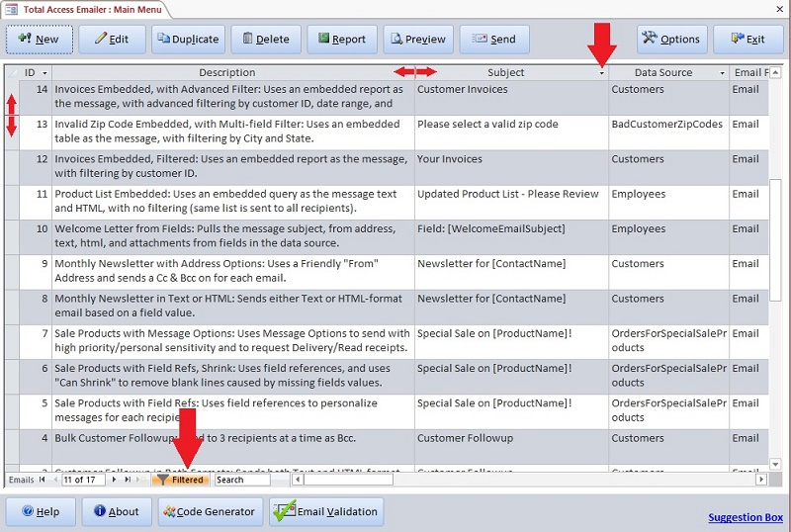Expand the Subject column dropdown arrow
This screenshot has height=532, width=791.
(602, 73)
